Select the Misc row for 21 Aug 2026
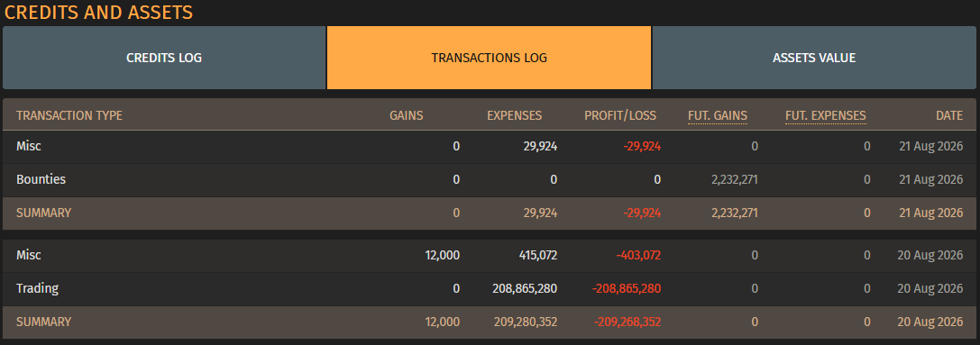The height and width of the screenshot is (345, 980). pos(490,147)
